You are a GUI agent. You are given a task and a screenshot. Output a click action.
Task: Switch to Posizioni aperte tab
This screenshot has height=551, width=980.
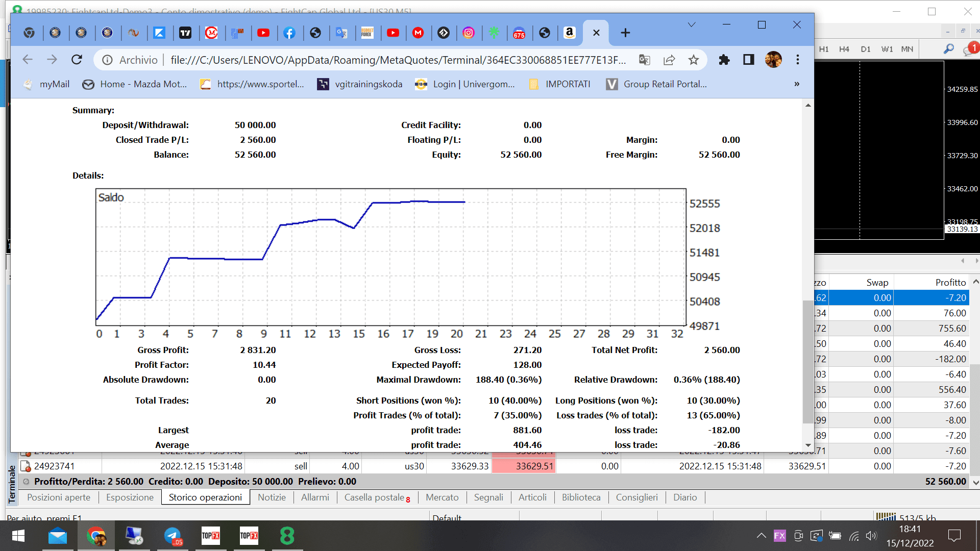pyautogui.click(x=59, y=497)
